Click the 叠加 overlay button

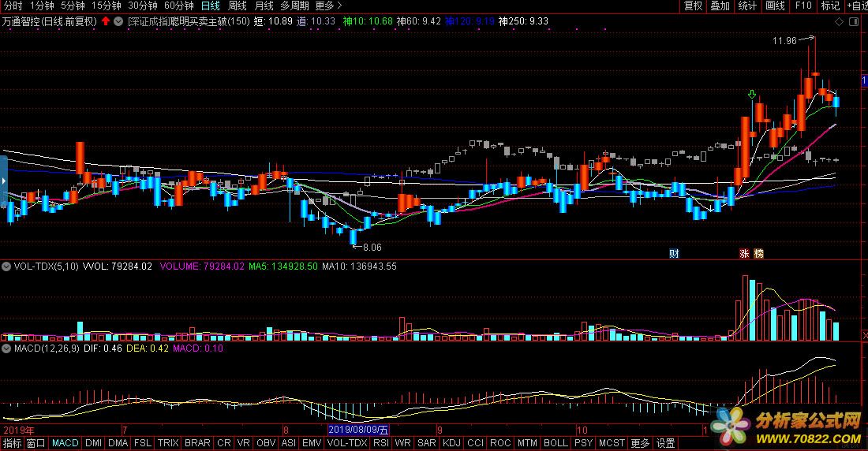click(x=720, y=6)
